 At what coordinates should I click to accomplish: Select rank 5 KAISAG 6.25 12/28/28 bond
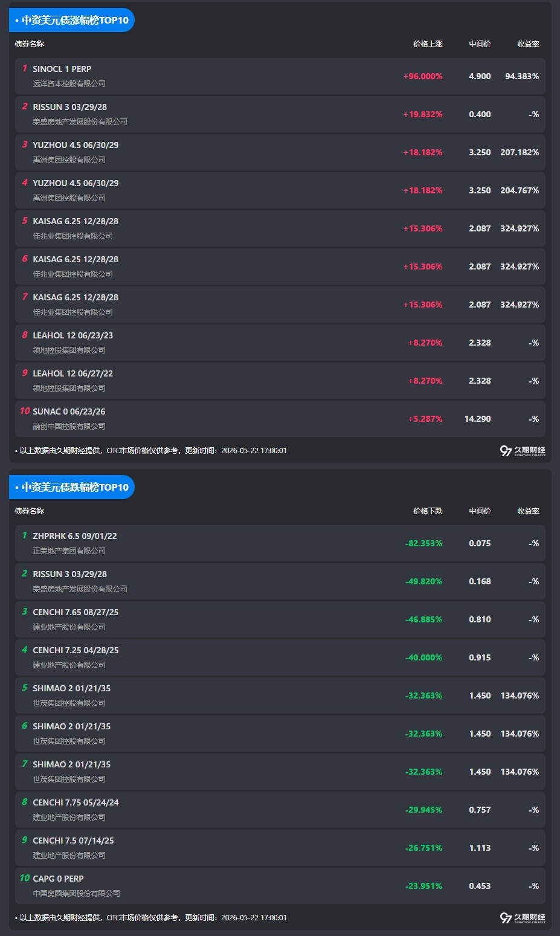[x=76, y=221]
